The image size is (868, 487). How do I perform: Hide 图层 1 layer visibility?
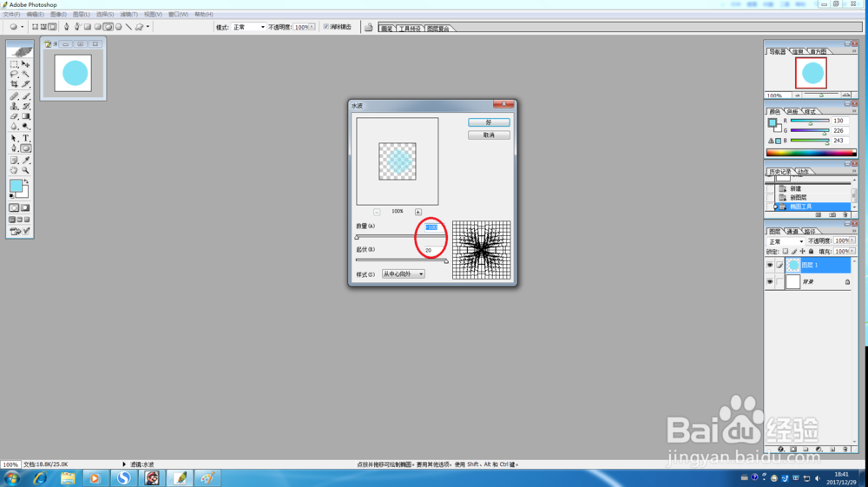(x=770, y=265)
